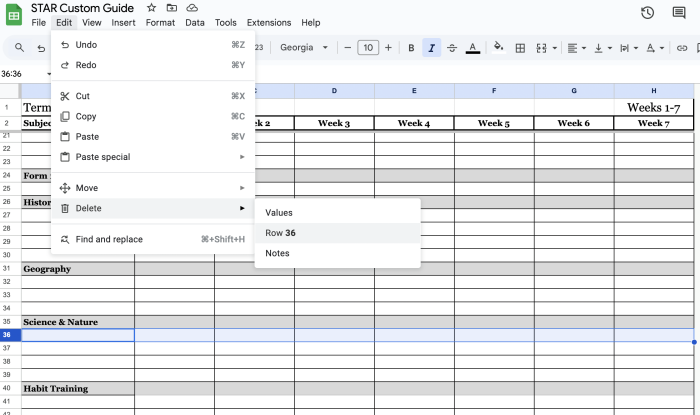This screenshot has height=415, width=700.
Task: Toggle italic formatting in toolbar
Action: [x=431, y=48]
